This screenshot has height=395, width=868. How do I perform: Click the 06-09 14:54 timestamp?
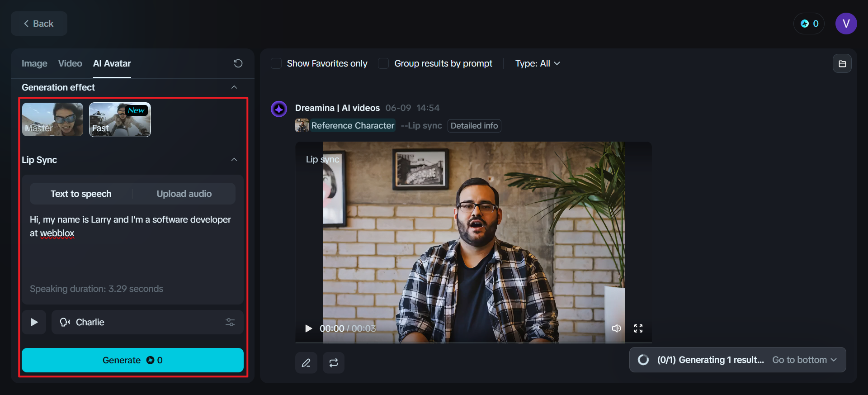coord(412,108)
